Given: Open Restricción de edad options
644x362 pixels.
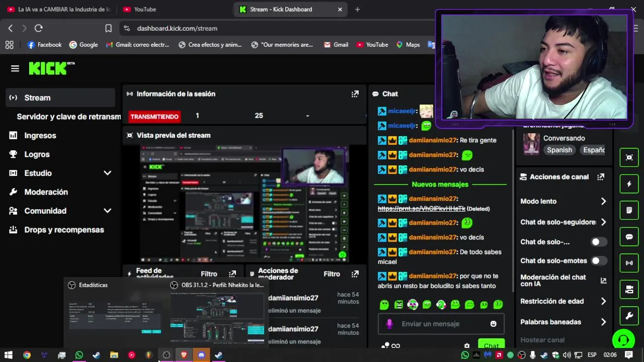Looking at the screenshot, I should tap(563, 301).
